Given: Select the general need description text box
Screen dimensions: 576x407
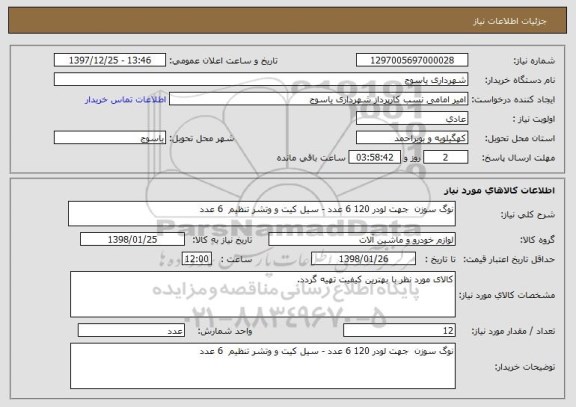Looking at the screenshot, I should [262, 213].
